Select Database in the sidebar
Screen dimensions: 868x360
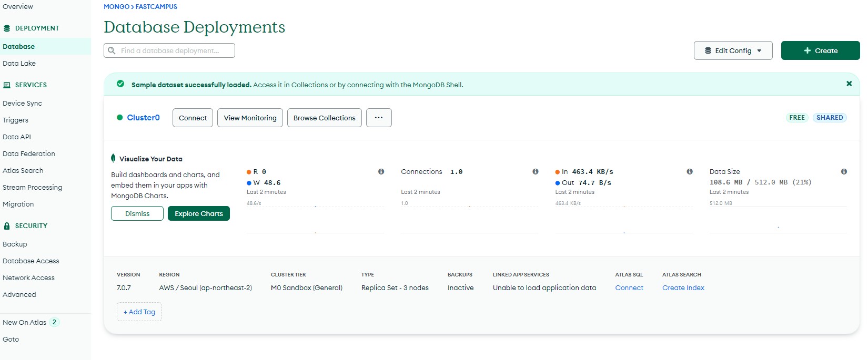click(x=45, y=46)
